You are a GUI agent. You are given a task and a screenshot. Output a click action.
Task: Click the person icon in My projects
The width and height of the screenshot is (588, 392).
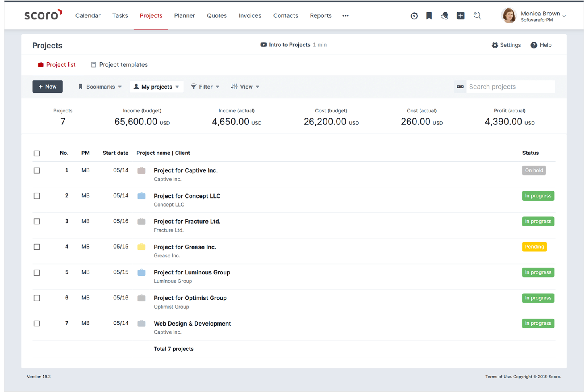136,87
